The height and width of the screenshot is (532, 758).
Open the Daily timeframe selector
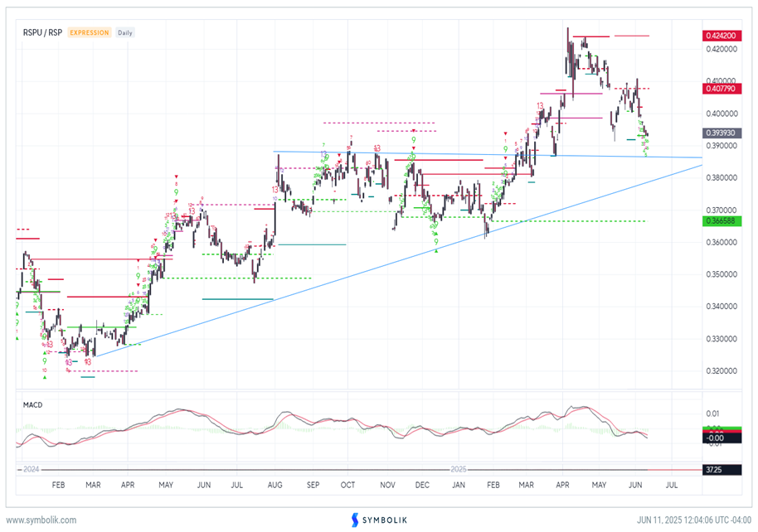pos(124,32)
